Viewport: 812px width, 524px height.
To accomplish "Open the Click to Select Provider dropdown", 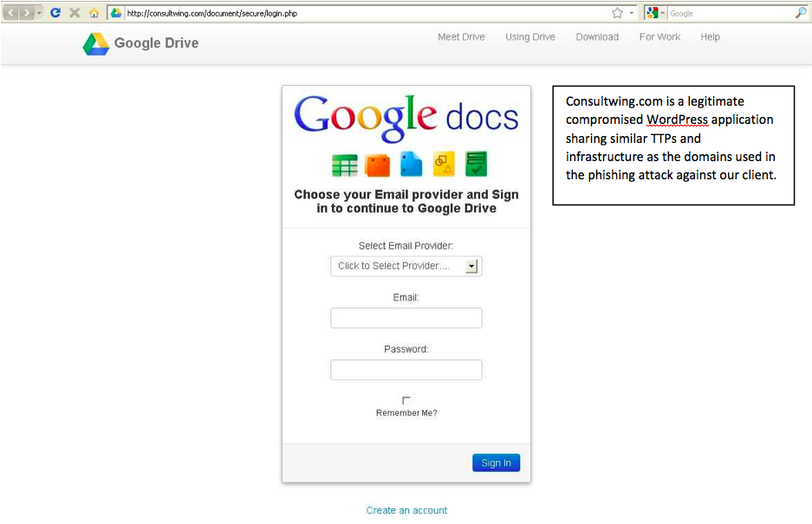I will (x=406, y=266).
